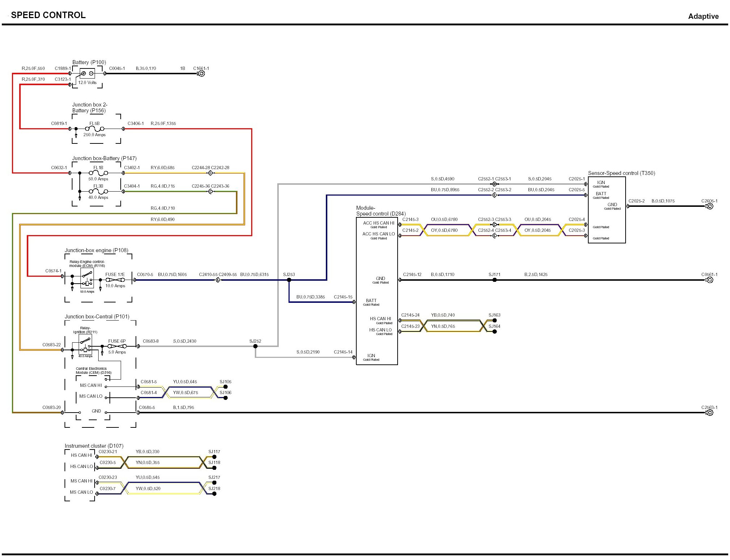Click the FL5B 250 Amp fuse symbol
Image resolution: width=730 pixels, height=560 pixels.
pyautogui.click(x=95, y=129)
